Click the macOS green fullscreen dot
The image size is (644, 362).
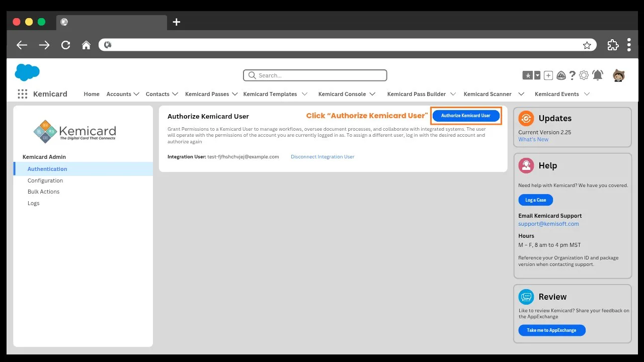click(x=41, y=22)
